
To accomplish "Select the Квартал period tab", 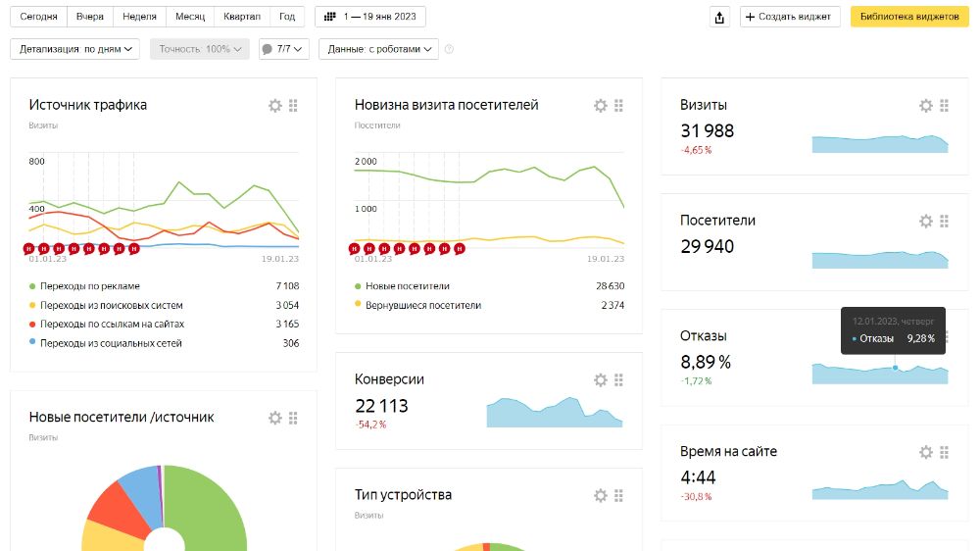I will coord(242,17).
